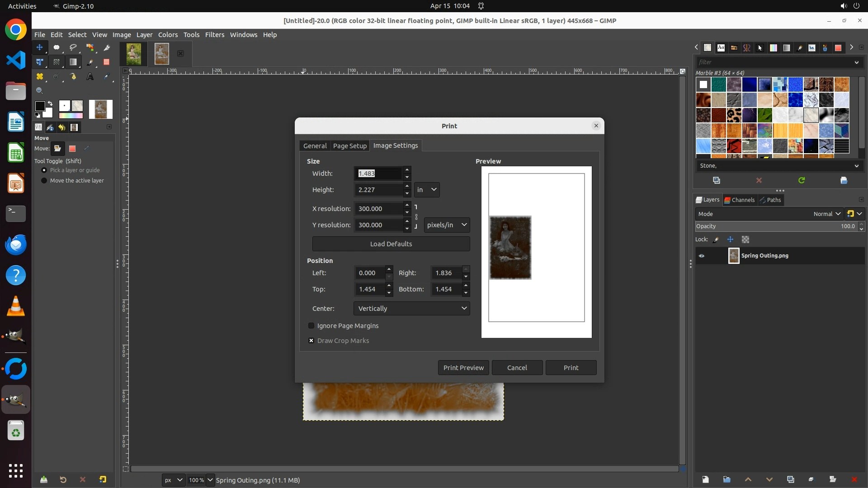Select the Heal tool

point(40,77)
